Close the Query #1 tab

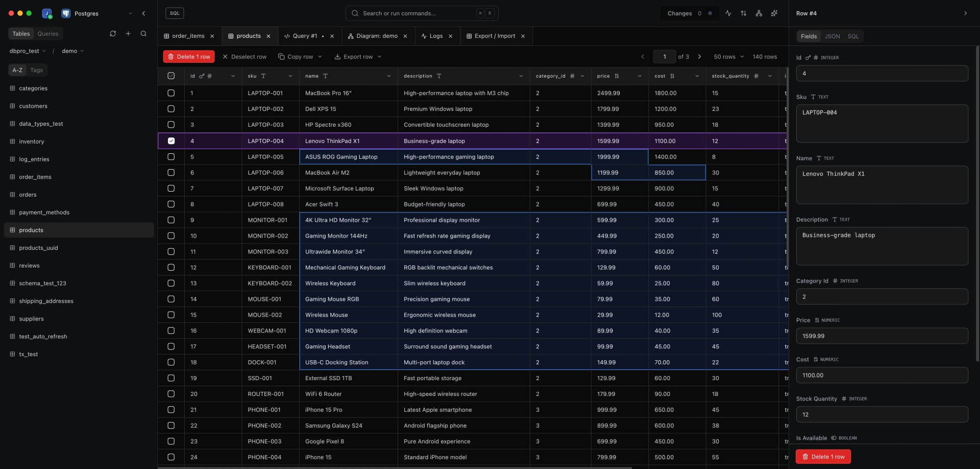click(x=332, y=36)
